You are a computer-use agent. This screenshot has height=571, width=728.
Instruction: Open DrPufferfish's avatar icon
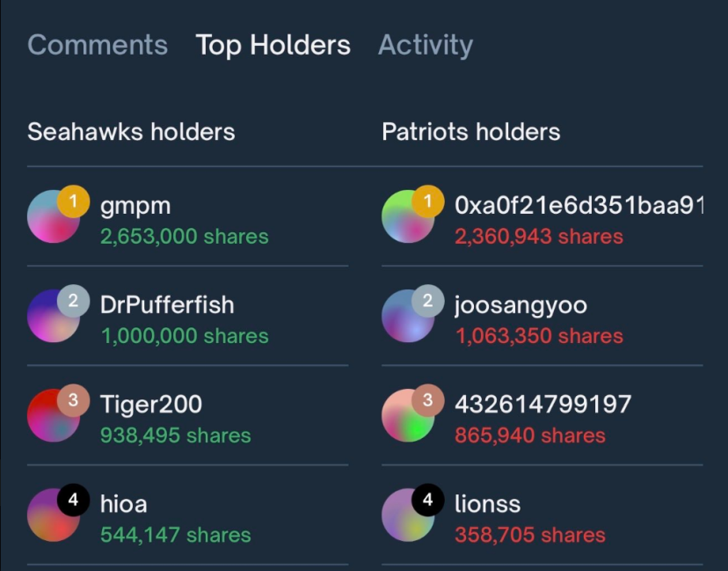[x=54, y=316]
